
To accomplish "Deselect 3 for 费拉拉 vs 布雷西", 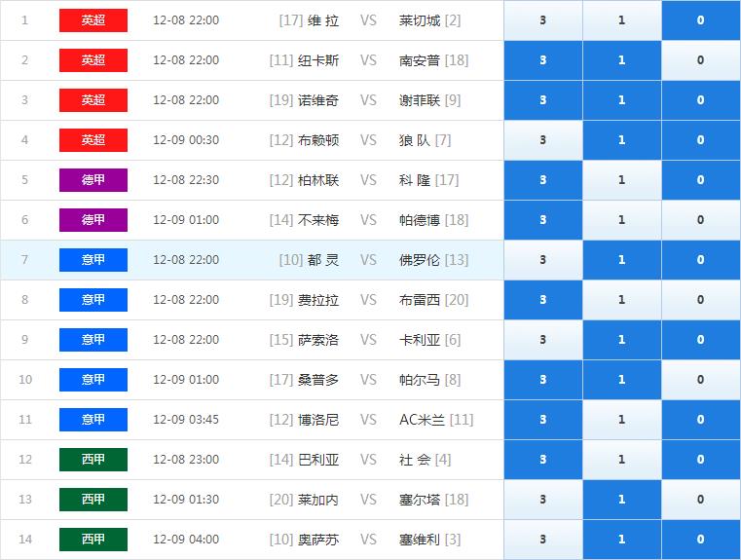I will click(x=543, y=300).
